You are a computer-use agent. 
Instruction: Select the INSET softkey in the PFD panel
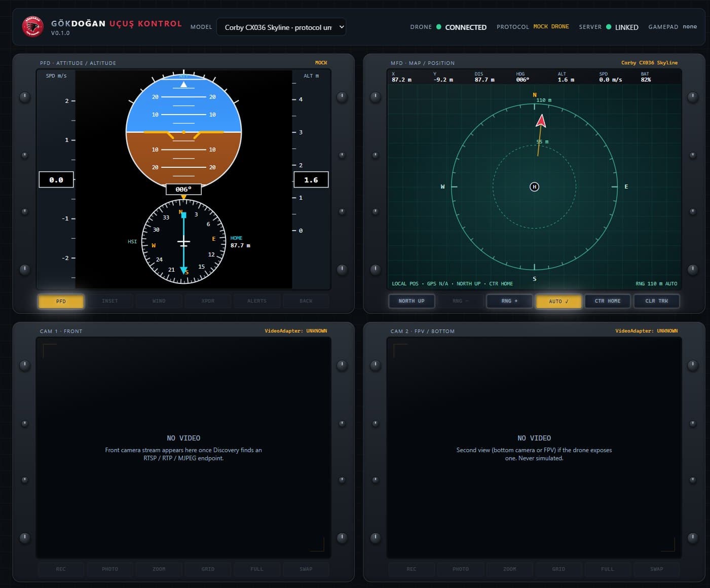110,301
